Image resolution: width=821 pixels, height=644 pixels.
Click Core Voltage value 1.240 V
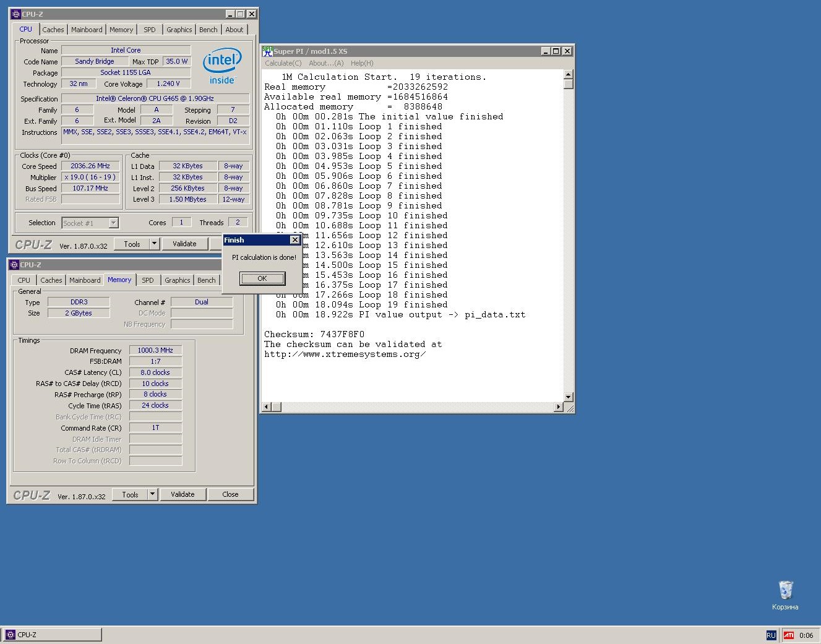point(168,84)
